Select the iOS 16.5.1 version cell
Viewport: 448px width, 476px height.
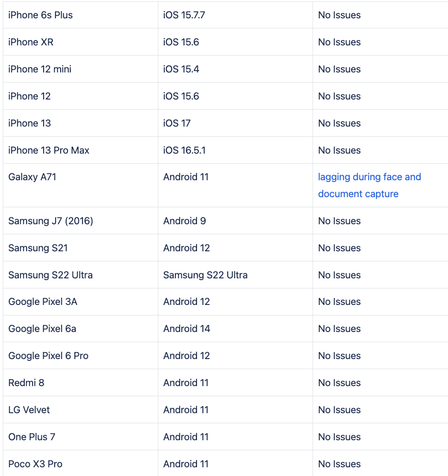(x=235, y=150)
